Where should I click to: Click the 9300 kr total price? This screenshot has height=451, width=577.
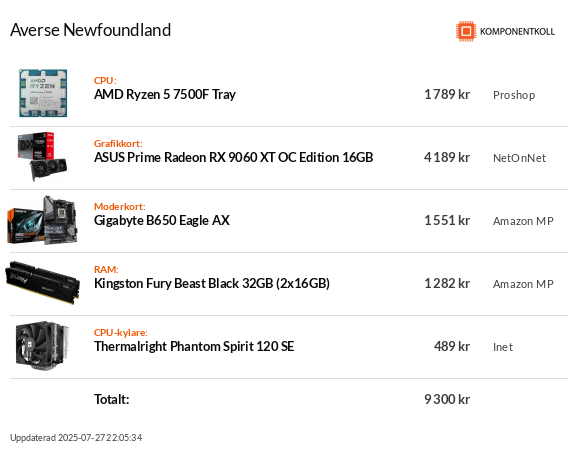[x=447, y=399]
